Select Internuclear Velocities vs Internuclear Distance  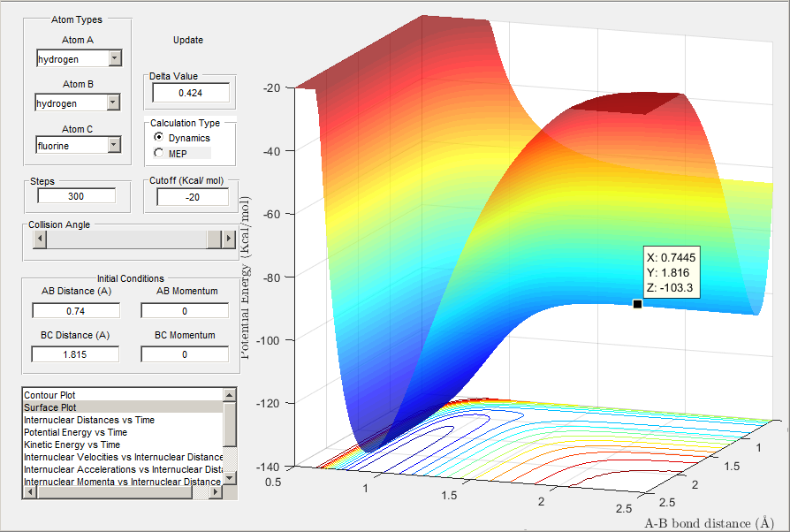[x=123, y=457]
